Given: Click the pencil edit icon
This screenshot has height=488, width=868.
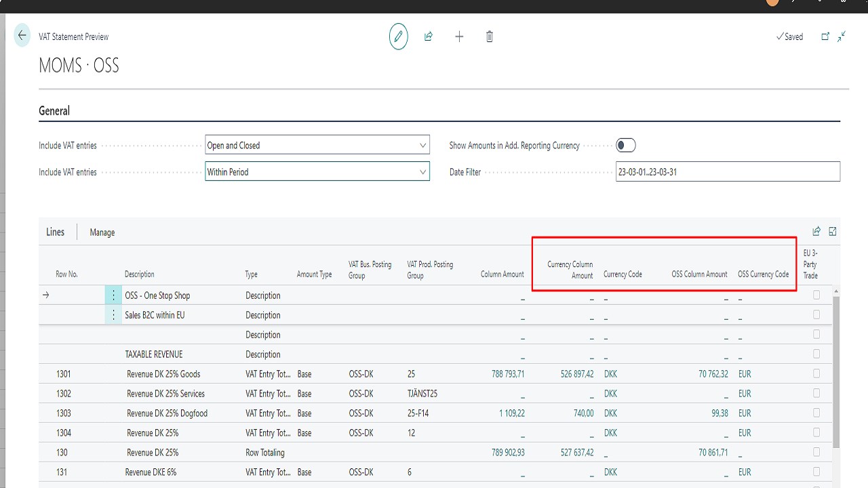Looking at the screenshot, I should [399, 37].
